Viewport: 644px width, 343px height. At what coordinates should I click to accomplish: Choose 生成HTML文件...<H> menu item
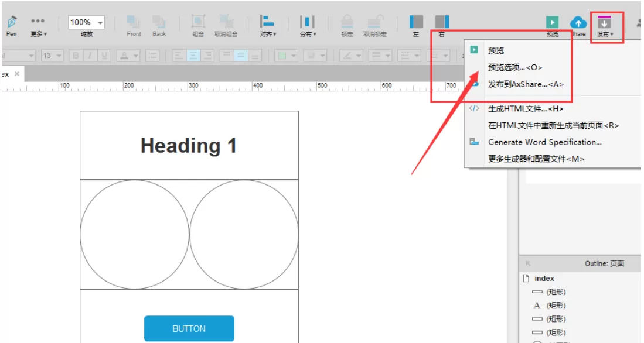click(526, 108)
